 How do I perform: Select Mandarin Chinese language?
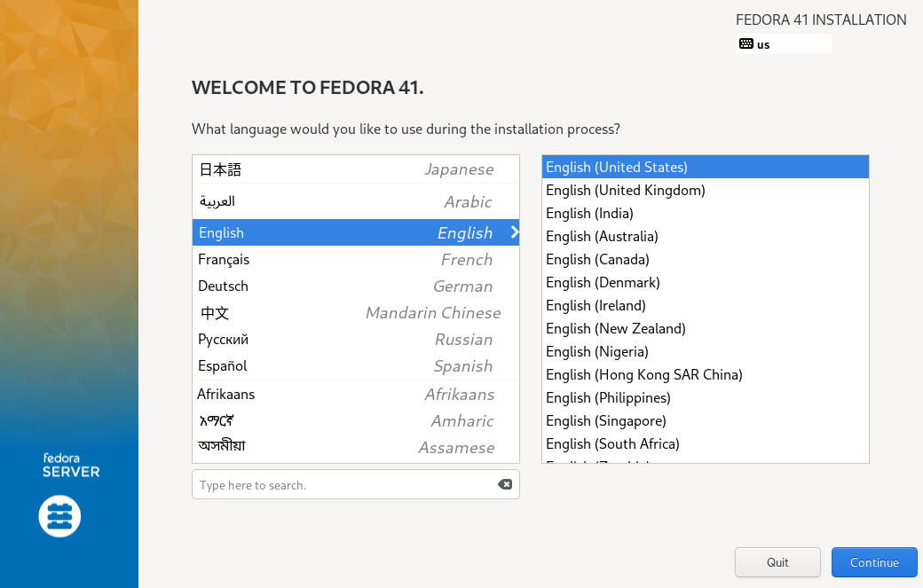356,313
